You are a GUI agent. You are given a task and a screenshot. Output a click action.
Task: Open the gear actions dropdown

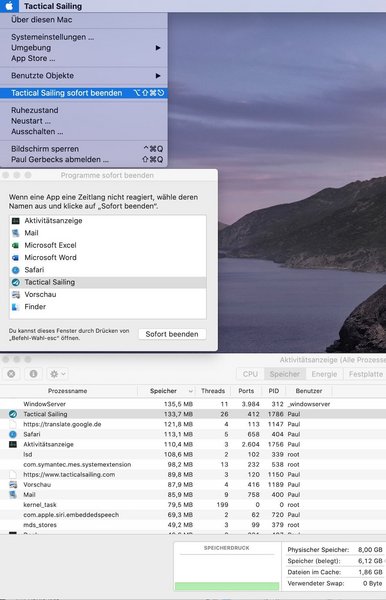click(58, 374)
